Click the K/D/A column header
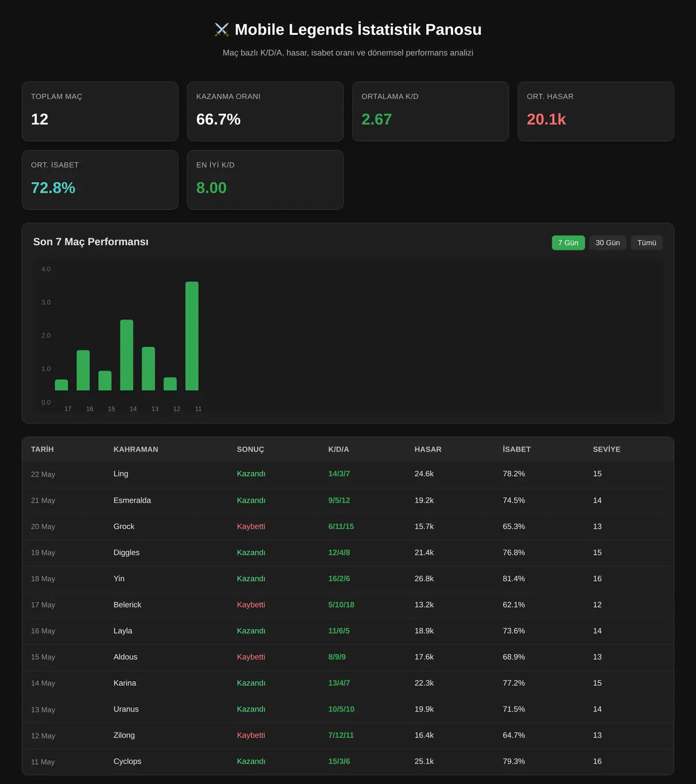 339,449
